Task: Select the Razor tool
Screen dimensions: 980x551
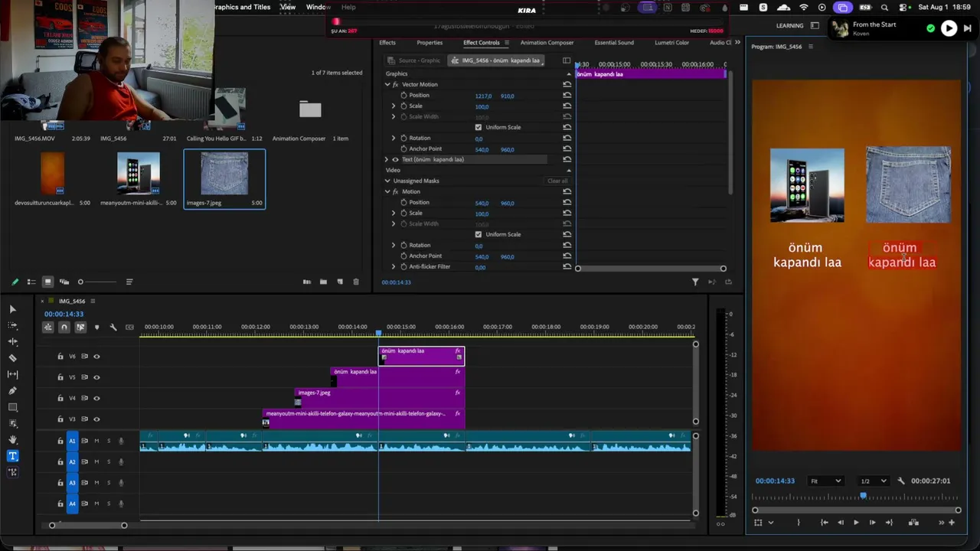Action: tap(12, 358)
